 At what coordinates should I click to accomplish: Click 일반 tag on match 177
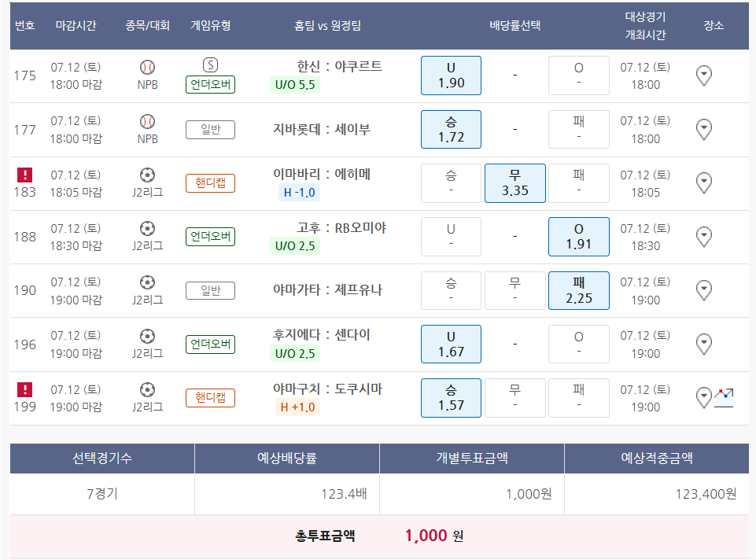(x=210, y=130)
